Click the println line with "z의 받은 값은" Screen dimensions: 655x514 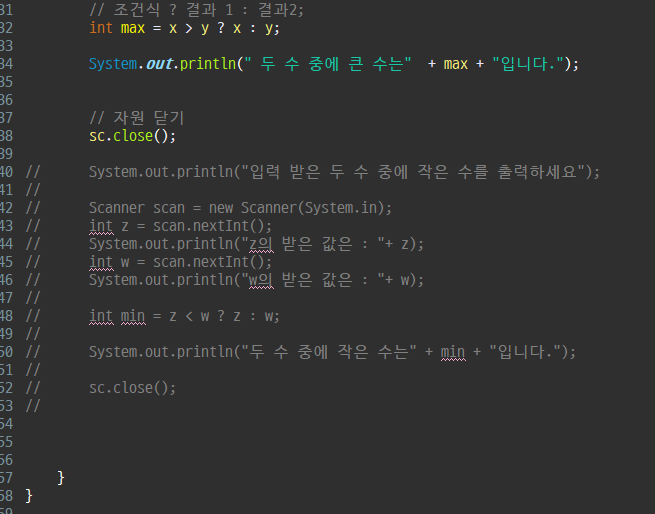coord(256,244)
